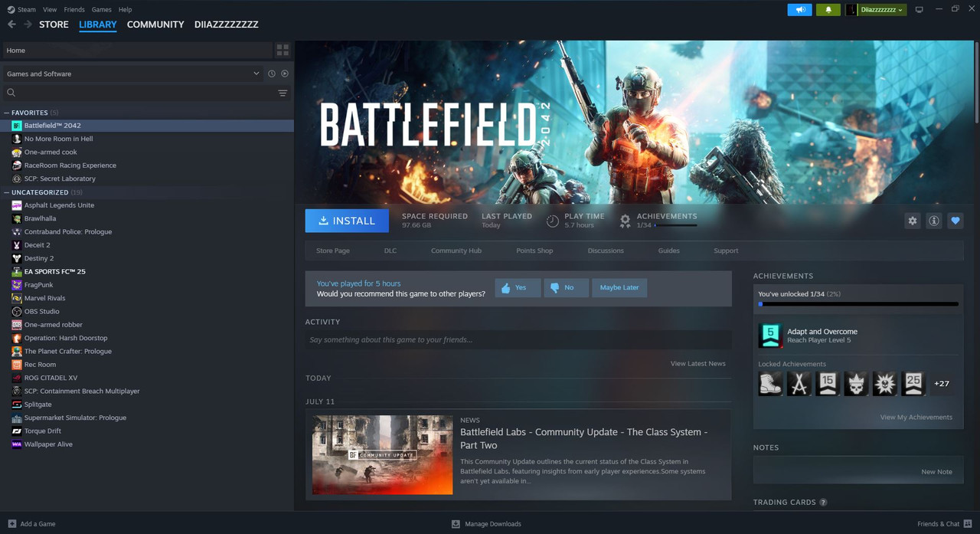Open Games and Software filter dropdown

[x=132, y=74]
